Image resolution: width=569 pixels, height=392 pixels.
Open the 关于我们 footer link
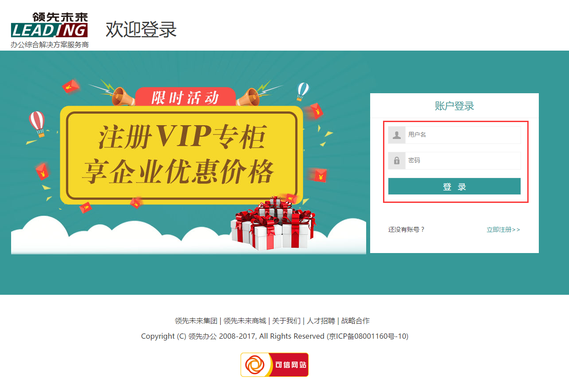click(286, 321)
